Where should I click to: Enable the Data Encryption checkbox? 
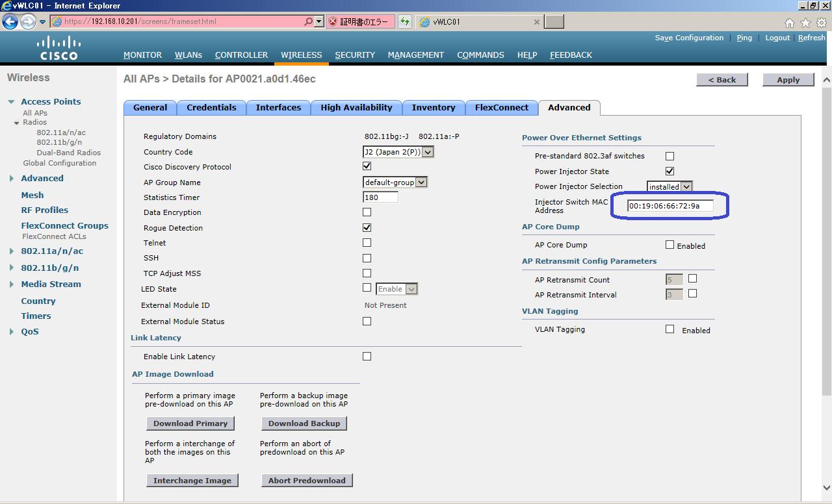[367, 212]
